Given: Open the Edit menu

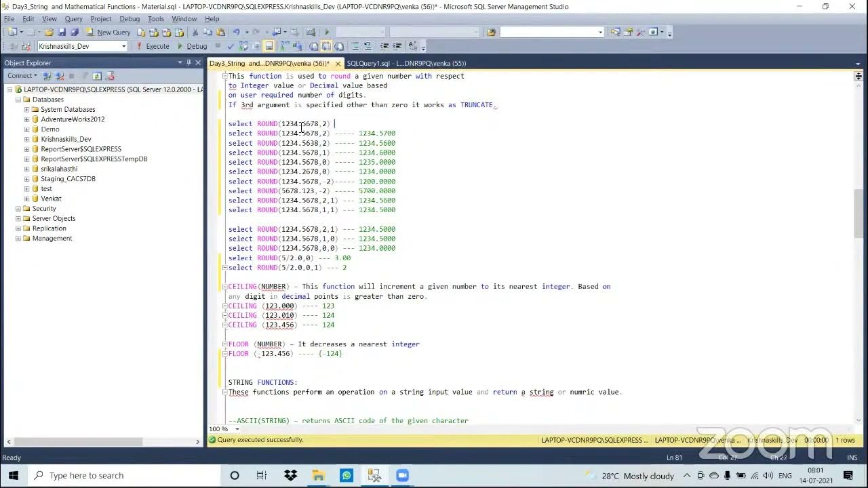Looking at the screenshot, I should pyautogui.click(x=28, y=19).
